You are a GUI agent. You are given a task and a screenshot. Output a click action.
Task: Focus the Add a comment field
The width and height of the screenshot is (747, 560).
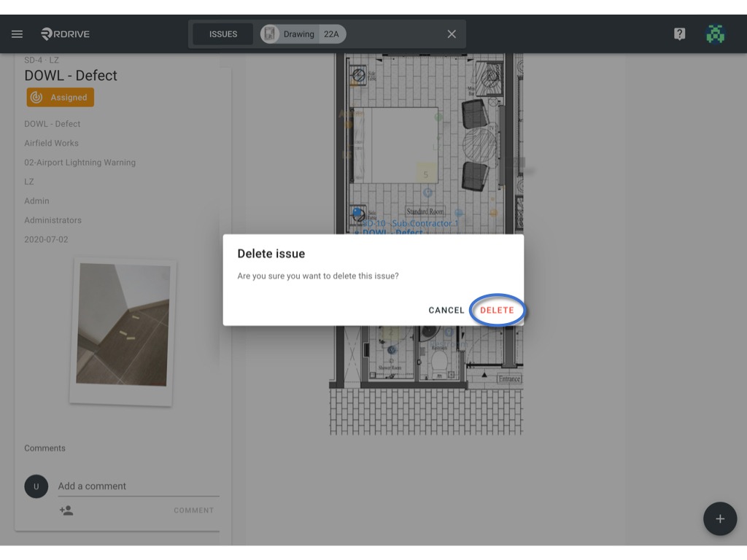(x=138, y=486)
